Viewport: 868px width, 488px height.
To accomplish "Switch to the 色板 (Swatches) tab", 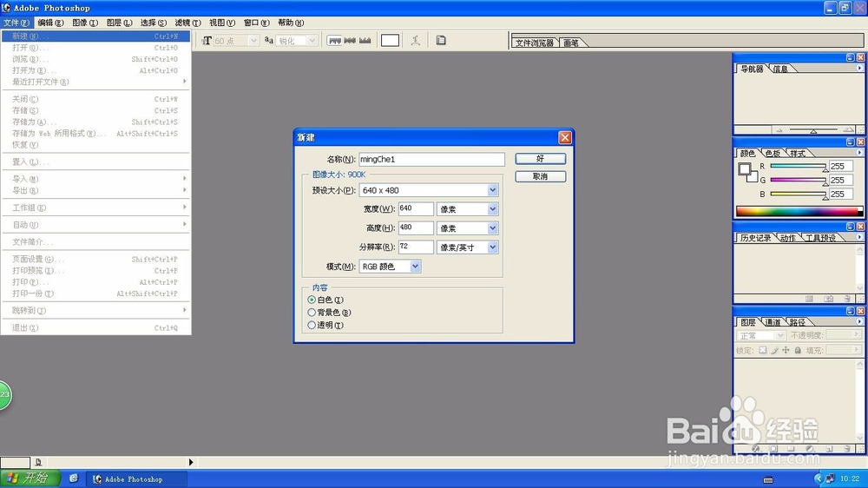I will [x=773, y=154].
